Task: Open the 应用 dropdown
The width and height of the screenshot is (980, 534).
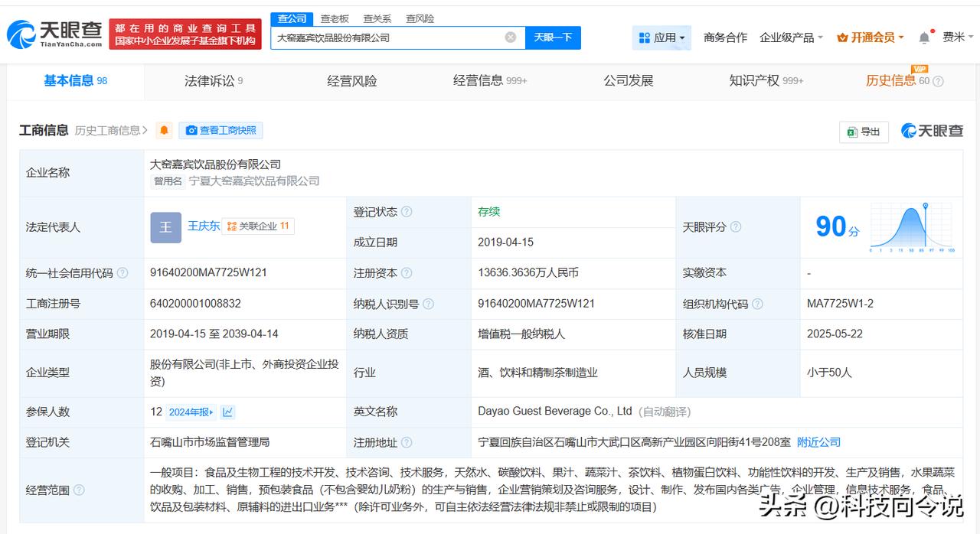Action: (x=662, y=37)
